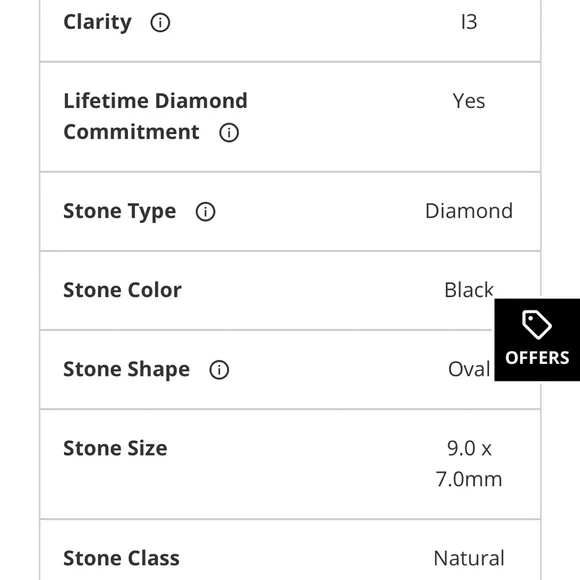Screen dimensions: 580x580
Task: Open the OFFERS side tab
Action: (537, 340)
